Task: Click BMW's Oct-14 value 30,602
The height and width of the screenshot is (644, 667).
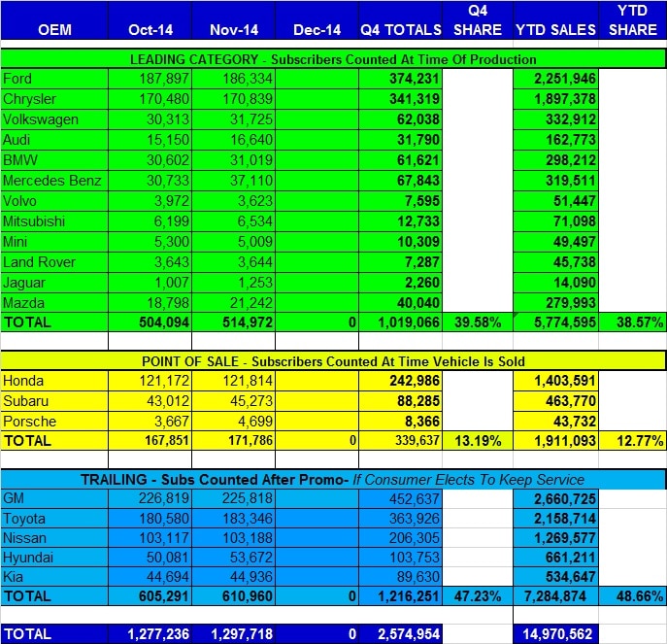Action: [x=150, y=160]
